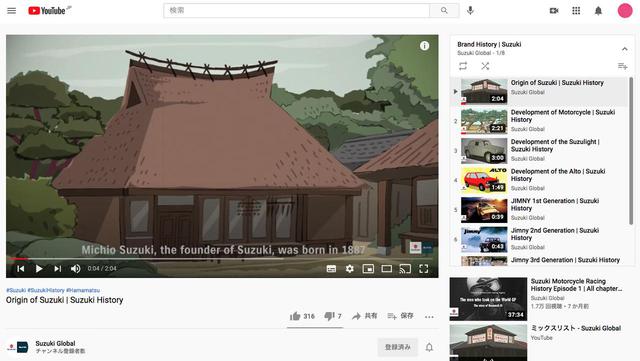Open the create video camera icon
This screenshot has height=361, width=640.
(554, 11)
